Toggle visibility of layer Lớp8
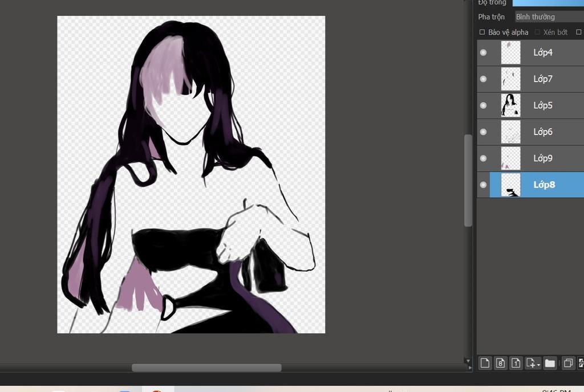The height and width of the screenshot is (392, 584). [x=484, y=185]
